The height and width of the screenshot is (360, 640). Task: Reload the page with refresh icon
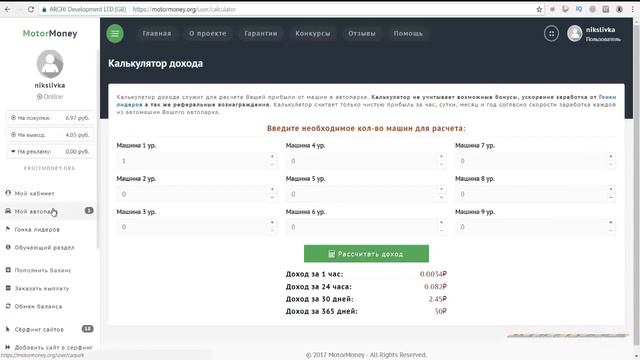[x=31, y=9]
